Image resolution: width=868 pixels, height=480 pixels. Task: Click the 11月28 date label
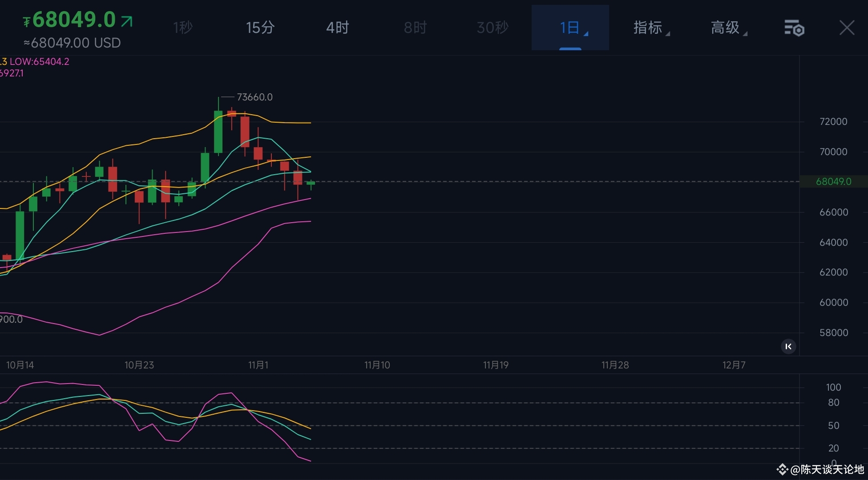pos(615,365)
